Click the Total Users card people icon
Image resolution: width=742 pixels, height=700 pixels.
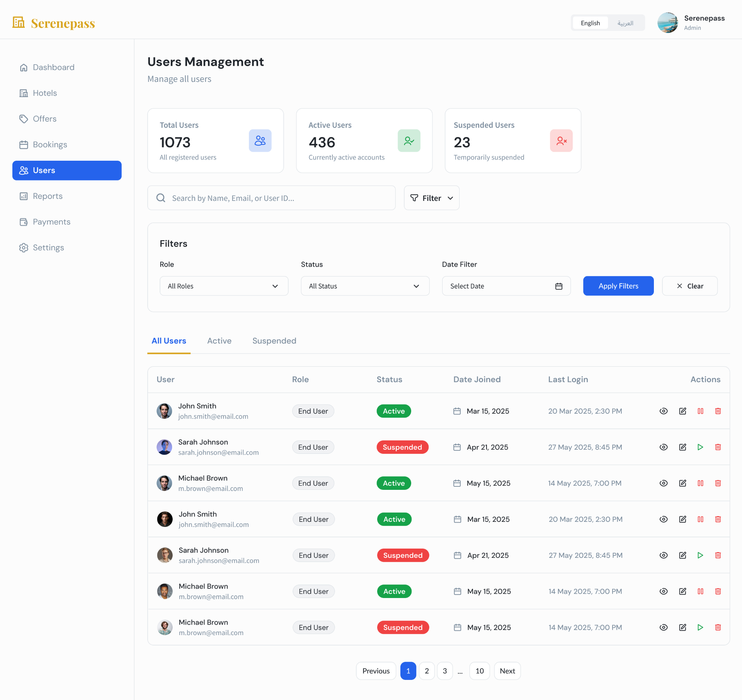[260, 141]
